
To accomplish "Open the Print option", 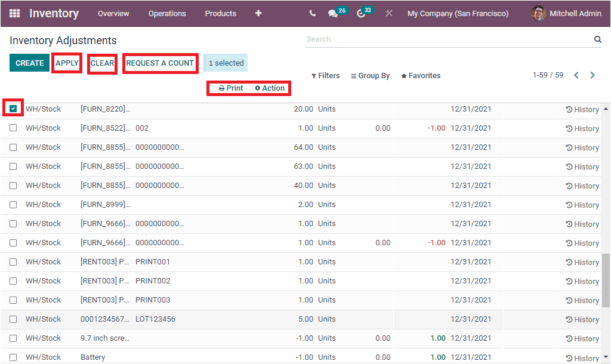I will click(229, 88).
